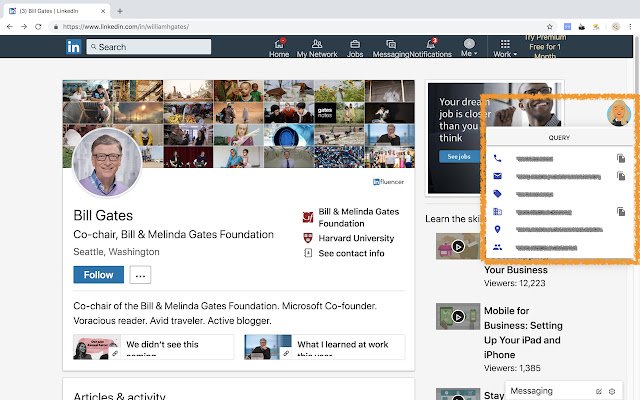Open the Home nav icon
Viewport: 640px width, 400px height.
(x=279, y=47)
